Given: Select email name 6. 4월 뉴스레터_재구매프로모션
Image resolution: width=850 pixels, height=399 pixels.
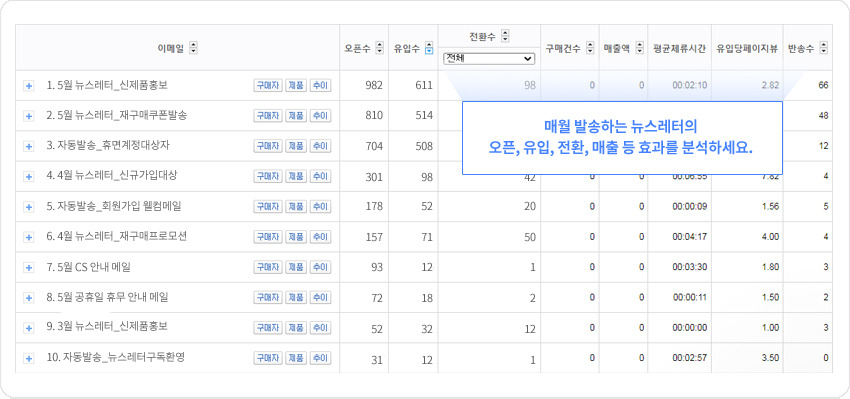Looking at the screenshot, I should [x=117, y=237].
